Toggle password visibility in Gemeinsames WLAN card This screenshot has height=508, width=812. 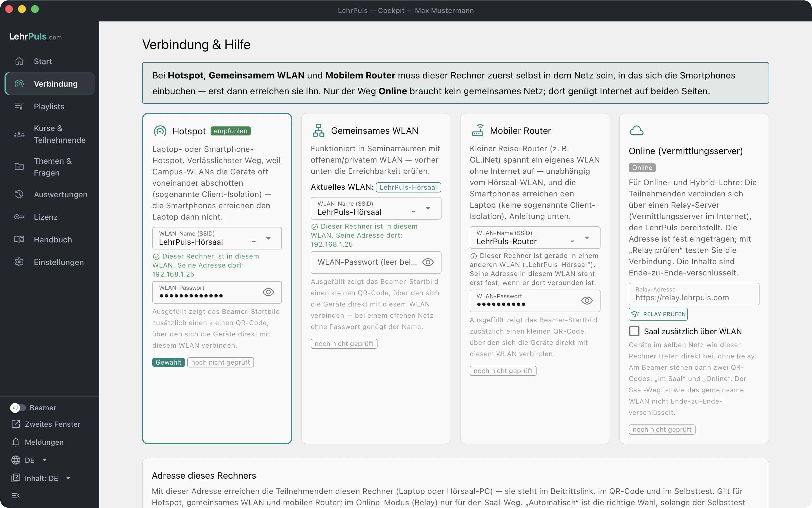[x=428, y=262]
